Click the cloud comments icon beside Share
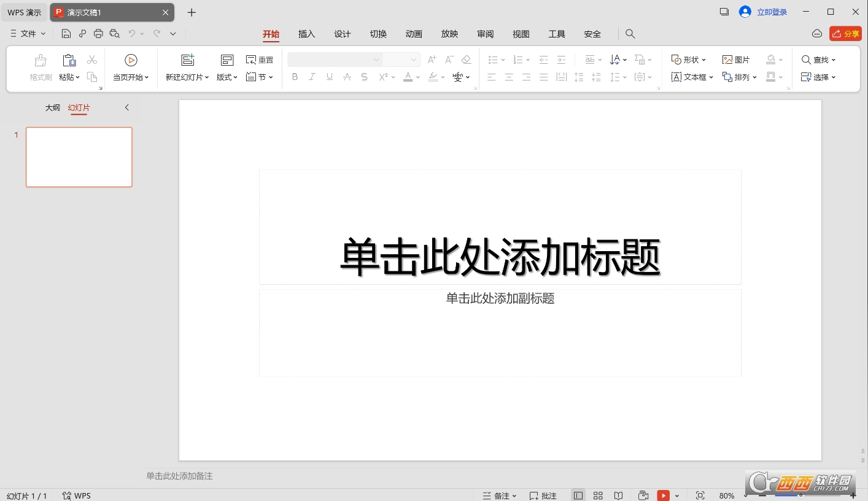 [x=816, y=34]
